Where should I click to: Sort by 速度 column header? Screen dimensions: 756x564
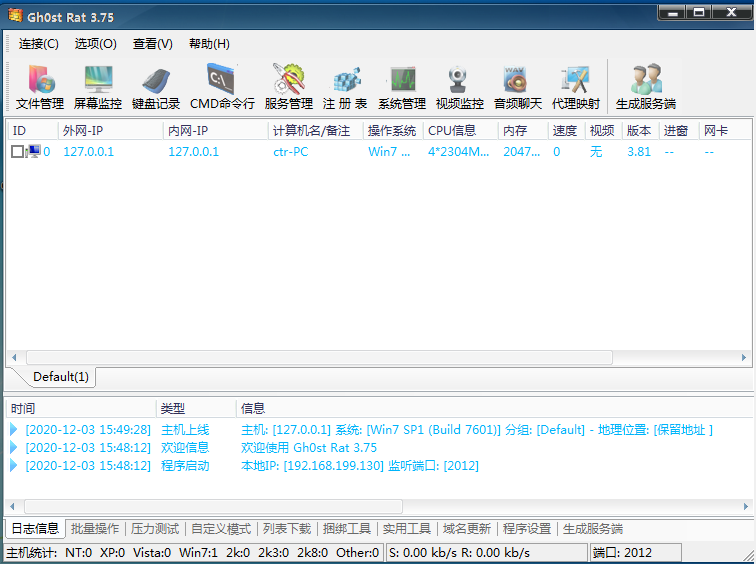tap(567, 131)
